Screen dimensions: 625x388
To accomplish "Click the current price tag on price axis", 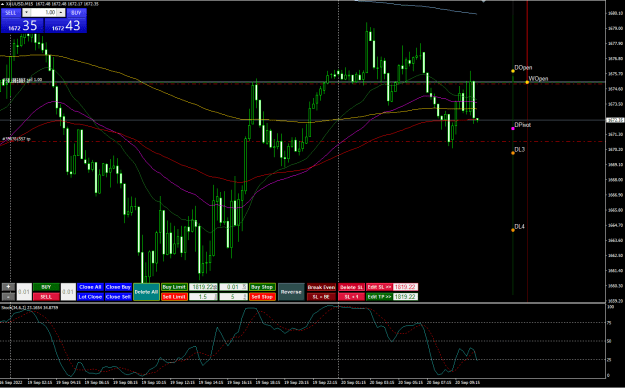I will 615,120.
